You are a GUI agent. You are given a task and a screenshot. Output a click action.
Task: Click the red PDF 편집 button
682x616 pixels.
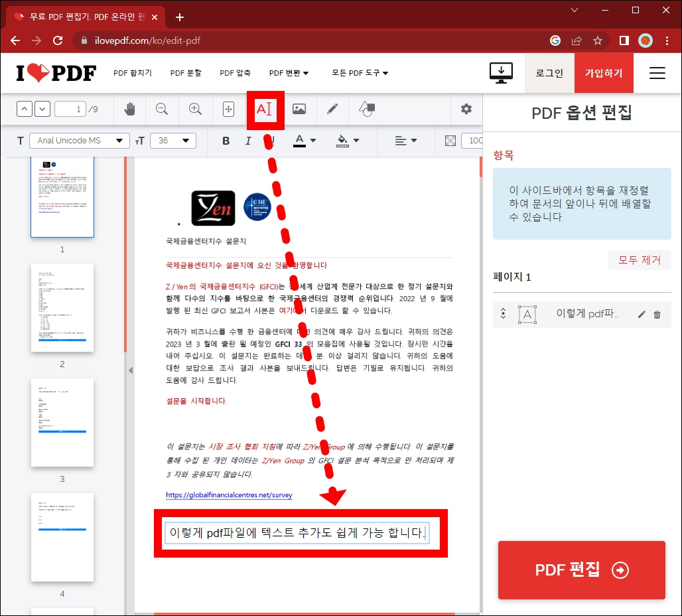click(581, 570)
